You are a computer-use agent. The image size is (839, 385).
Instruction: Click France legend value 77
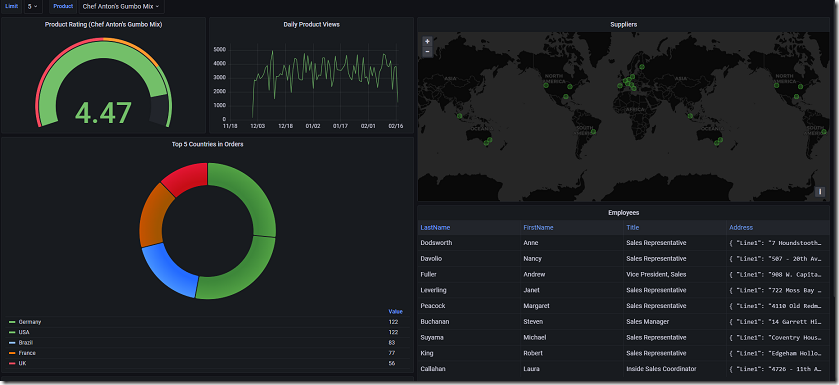pos(392,353)
